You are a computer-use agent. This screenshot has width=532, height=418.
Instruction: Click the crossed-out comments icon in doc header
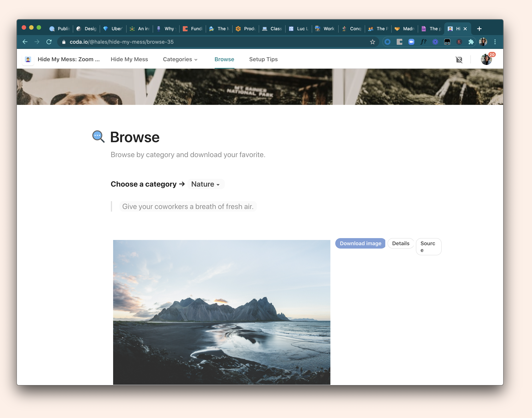click(459, 60)
